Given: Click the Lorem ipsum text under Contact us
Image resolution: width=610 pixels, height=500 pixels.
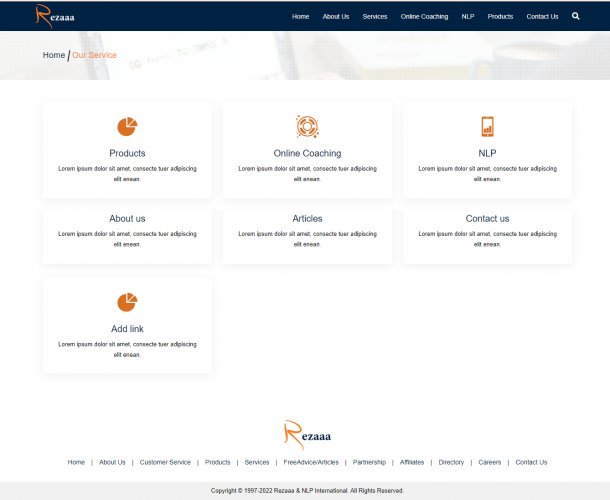Looking at the screenshot, I should point(487,239).
